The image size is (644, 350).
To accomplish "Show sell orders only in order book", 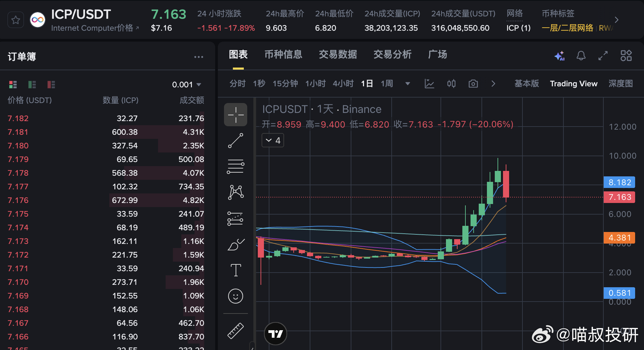I will 51,84.
